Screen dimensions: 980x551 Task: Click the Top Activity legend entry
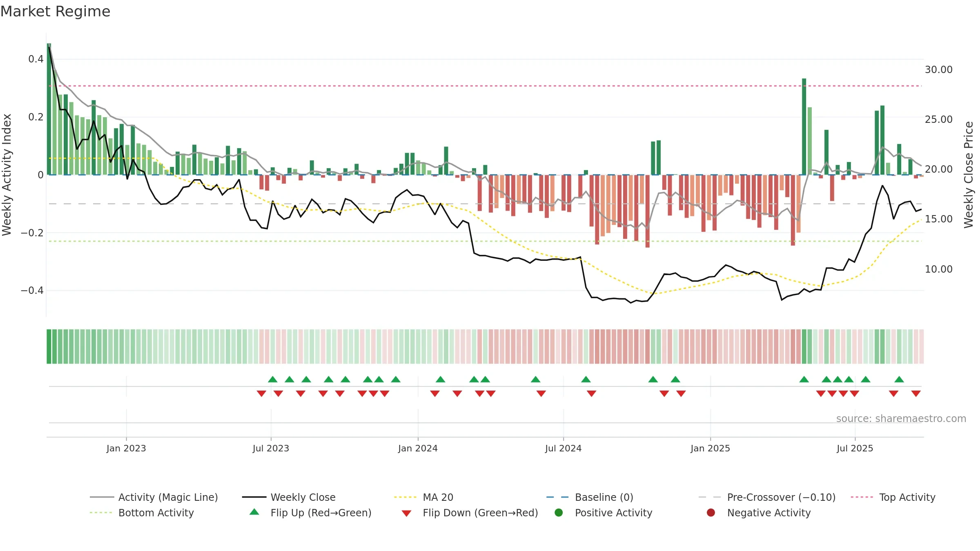(893, 497)
